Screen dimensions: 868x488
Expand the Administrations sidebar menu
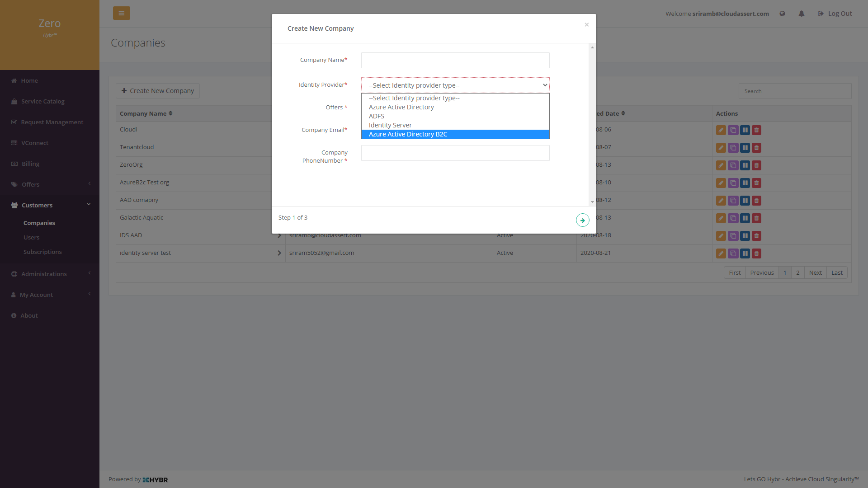click(50, 274)
